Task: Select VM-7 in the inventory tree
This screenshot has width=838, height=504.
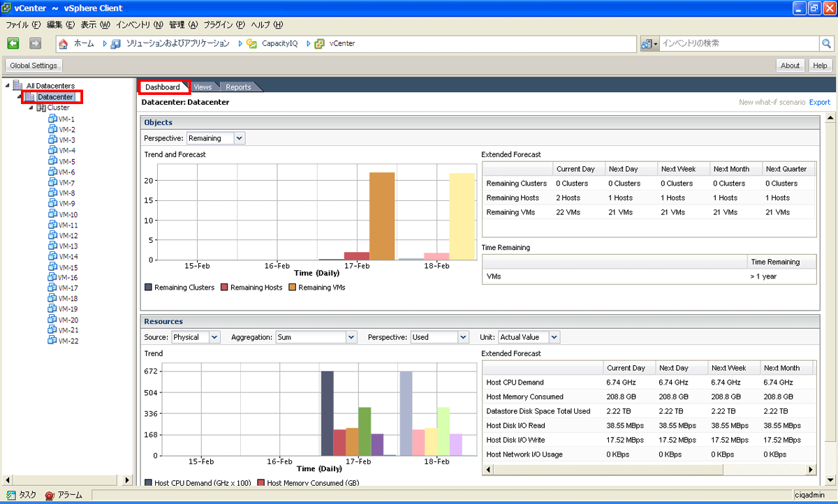Action: (67, 182)
